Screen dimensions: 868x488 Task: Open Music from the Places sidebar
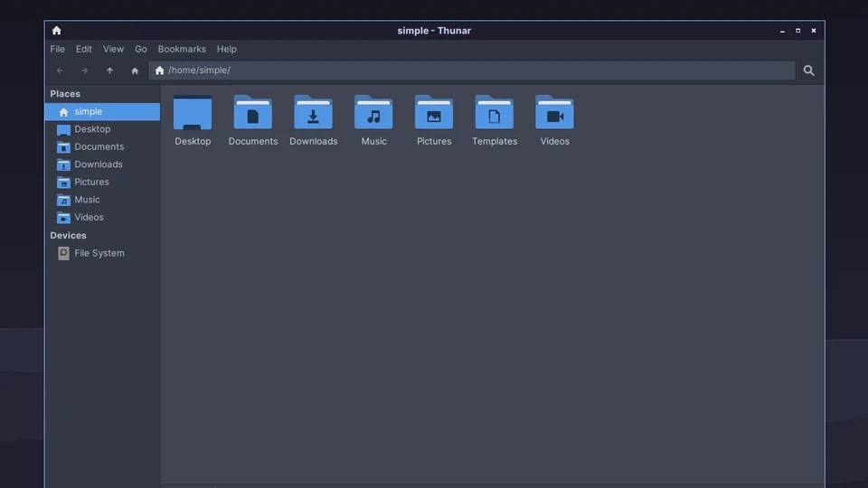tap(102, 200)
